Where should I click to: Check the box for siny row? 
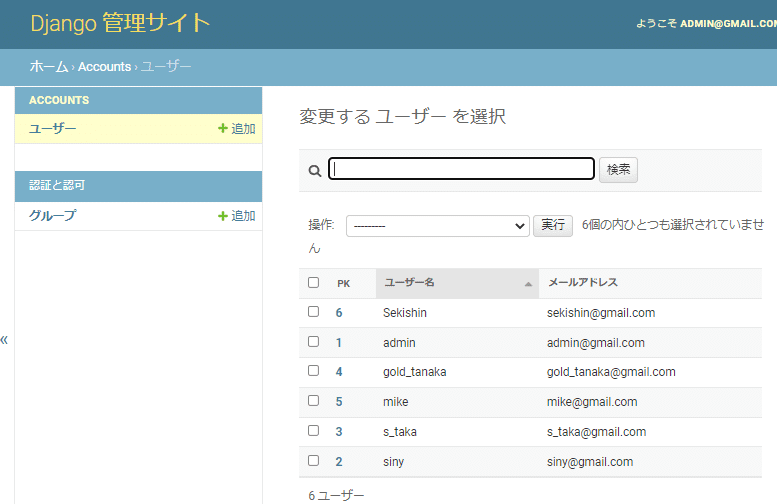pos(313,460)
